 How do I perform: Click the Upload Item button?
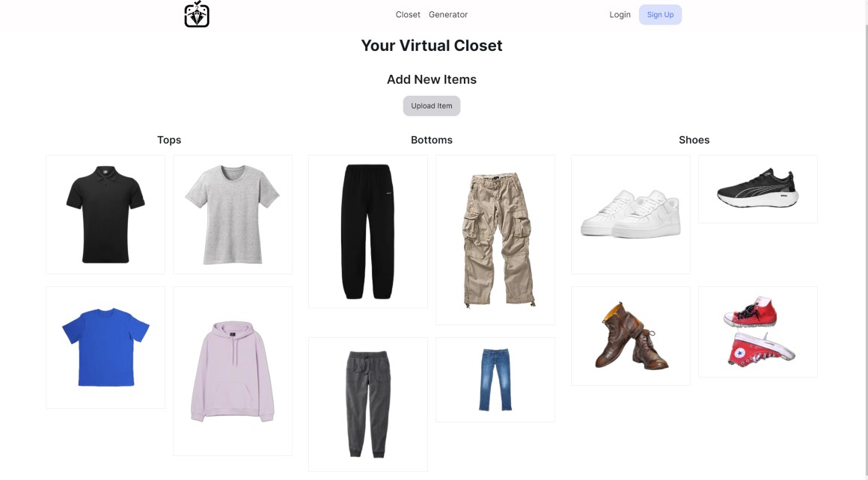(x=432, y=105)
